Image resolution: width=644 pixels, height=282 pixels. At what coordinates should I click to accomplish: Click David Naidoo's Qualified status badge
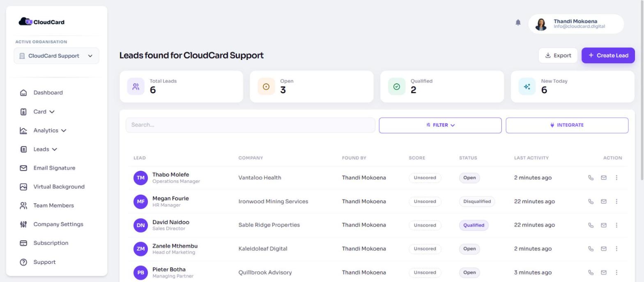coord(474,225)
